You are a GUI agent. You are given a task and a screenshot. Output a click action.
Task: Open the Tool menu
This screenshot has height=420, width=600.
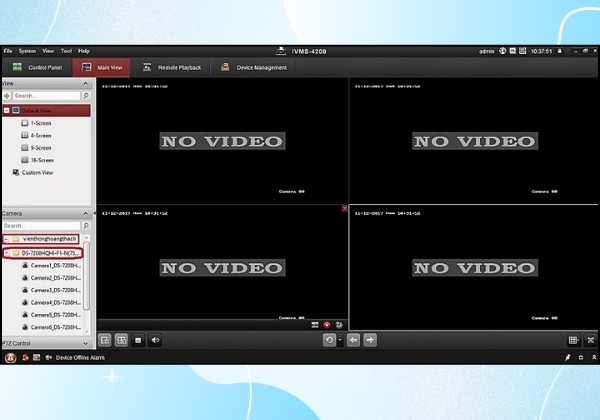click(66, 51)
